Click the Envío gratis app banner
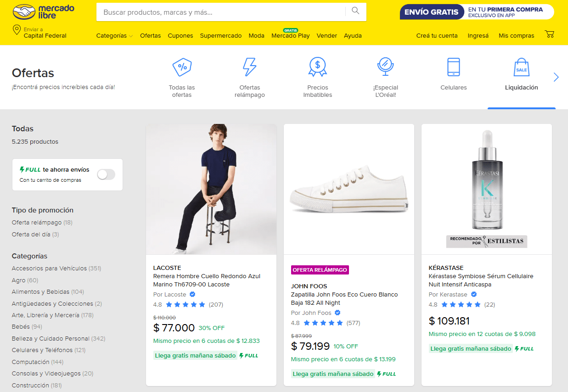The width and height of the screenshot is (568, 392). click(477, 12)
